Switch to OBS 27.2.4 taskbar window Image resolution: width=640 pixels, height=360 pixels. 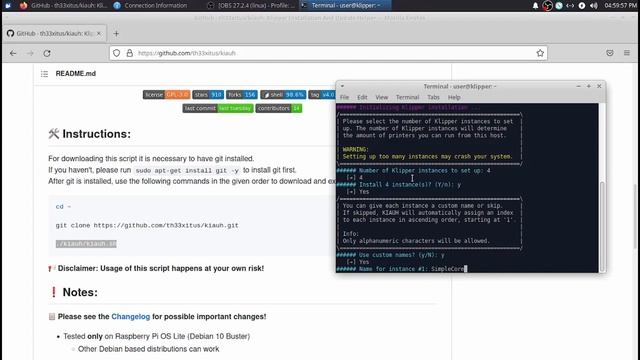click(251, 5)
